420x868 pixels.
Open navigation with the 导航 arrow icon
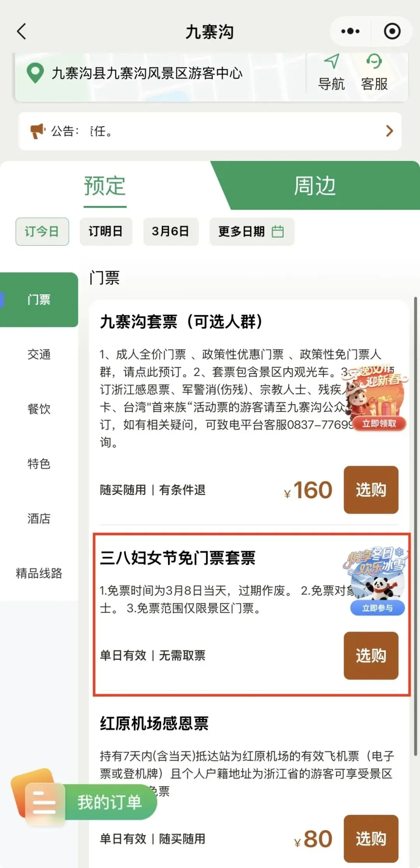point(331,61)
